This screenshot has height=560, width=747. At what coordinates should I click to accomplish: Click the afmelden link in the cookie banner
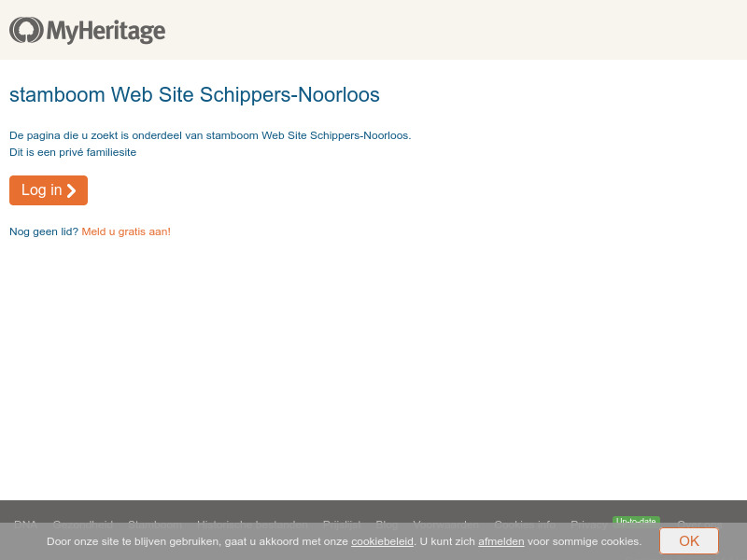click(500, 541)
